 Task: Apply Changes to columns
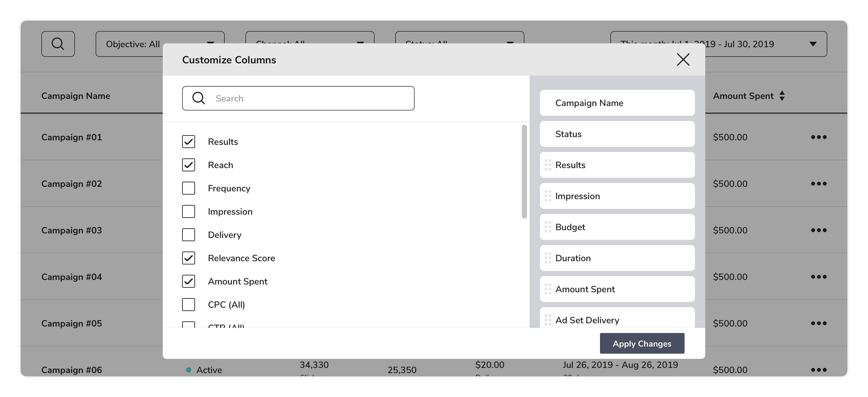click(x=642, y=343)
